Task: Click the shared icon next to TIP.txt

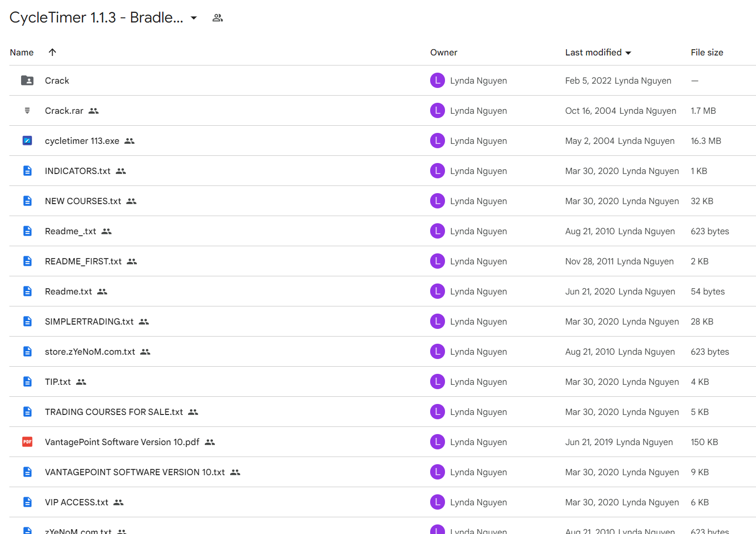Action: point(81,382)
